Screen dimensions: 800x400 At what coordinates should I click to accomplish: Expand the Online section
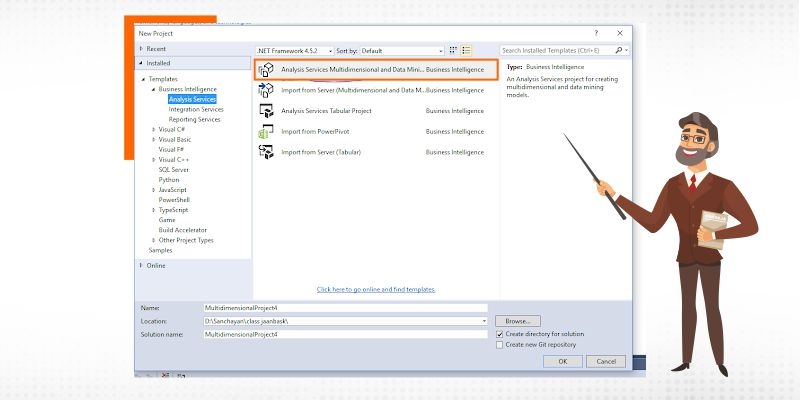click(141, 265)
